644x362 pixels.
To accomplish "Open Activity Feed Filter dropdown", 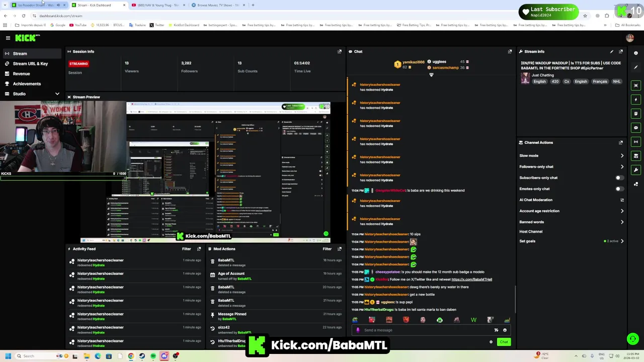I will tap(186, 249).
